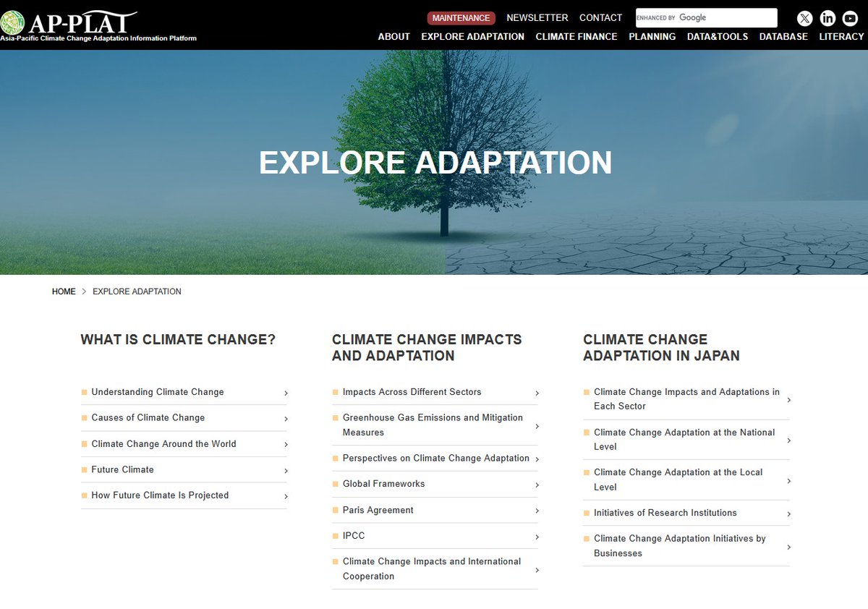Go to HOME in the breadcrumb

[x=64, y=291]
